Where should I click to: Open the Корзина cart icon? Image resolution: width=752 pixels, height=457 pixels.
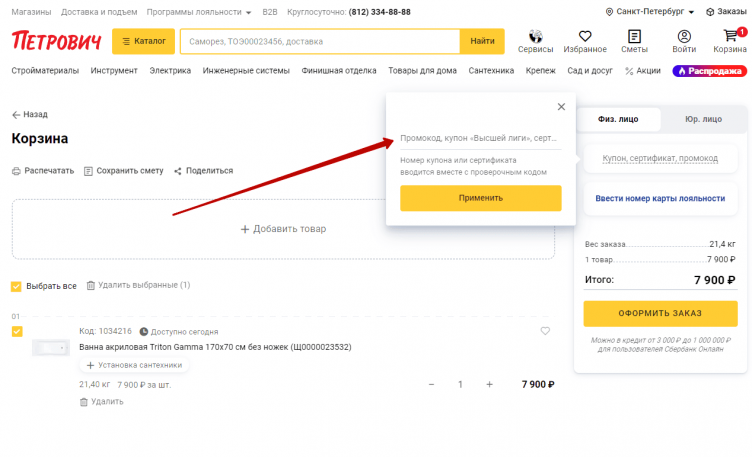(730, 37)
